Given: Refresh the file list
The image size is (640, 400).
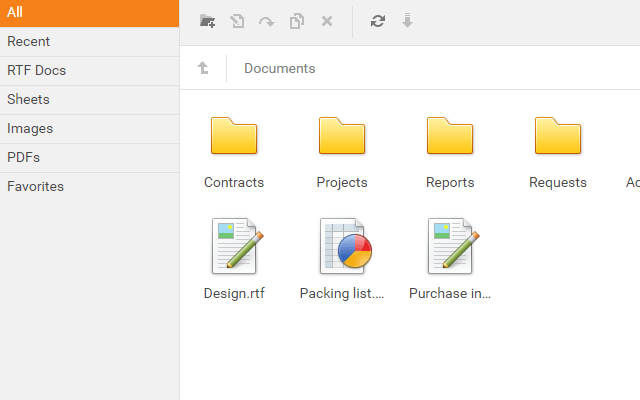Looking at the screenshot, I should pos(377,21).
